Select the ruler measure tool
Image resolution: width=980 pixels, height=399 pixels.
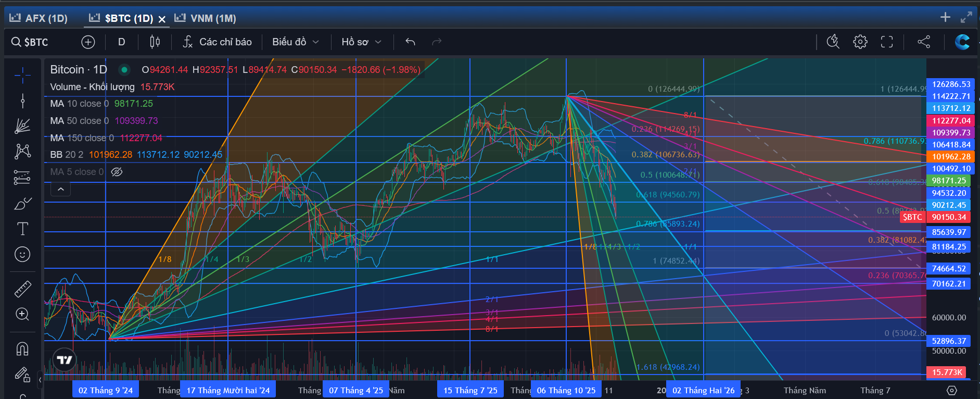22,289
